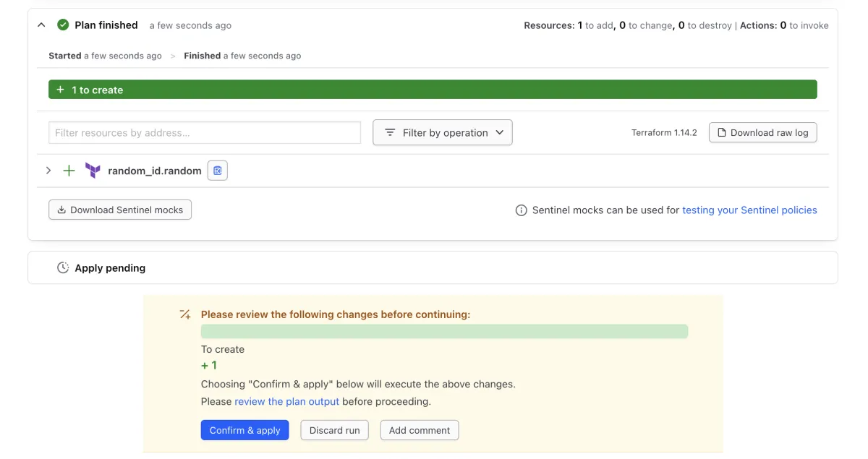Open the Filter by operation dropdown
The height and width of the screenshot is (459, 868).
point(443,132)
